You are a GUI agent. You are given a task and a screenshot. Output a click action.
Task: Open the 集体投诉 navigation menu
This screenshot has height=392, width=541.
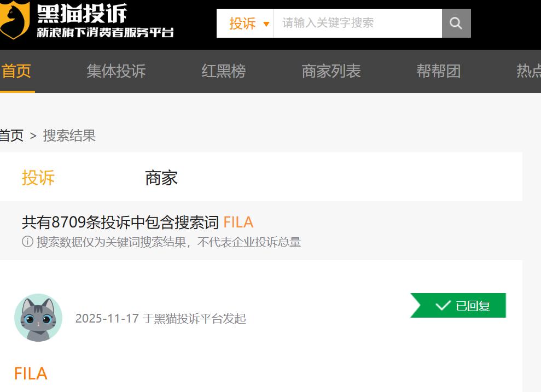pos(115,71)
